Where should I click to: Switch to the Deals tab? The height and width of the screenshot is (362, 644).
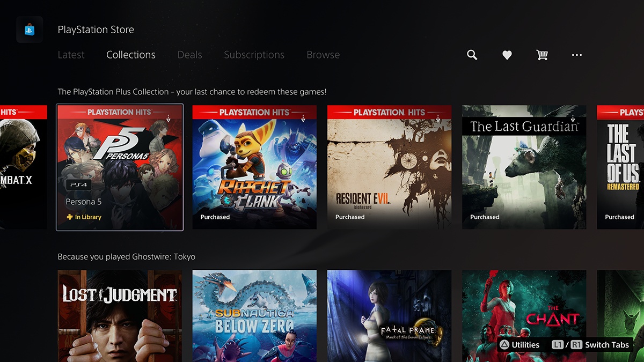189,55
